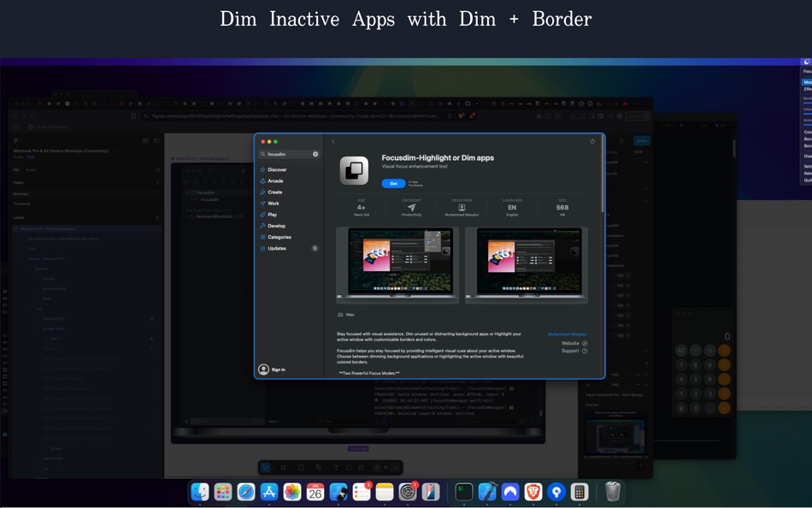Click the Productivity category icon
812x508 pixels.
[411, 207]
